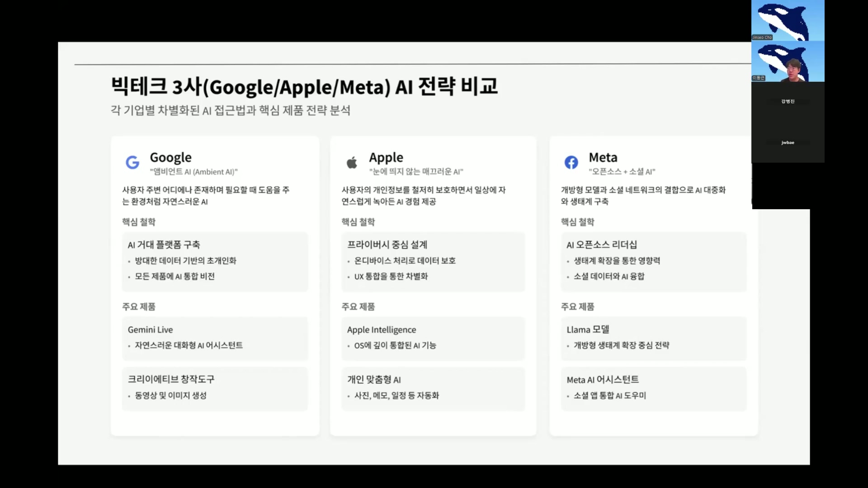The image size is (868, 488).
Task: Click the slide title 빅테크 3사 heading
Action: point(304,86)
